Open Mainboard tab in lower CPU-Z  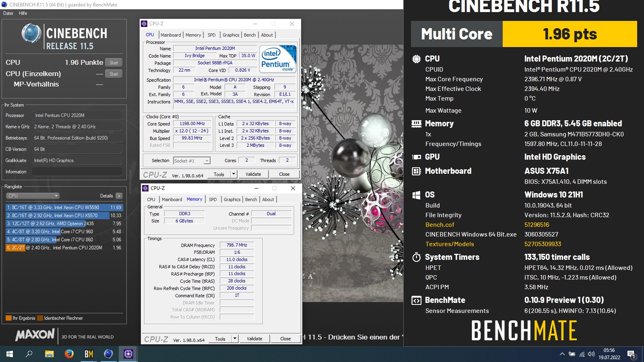pyautogui.click(x=172, y=200)
